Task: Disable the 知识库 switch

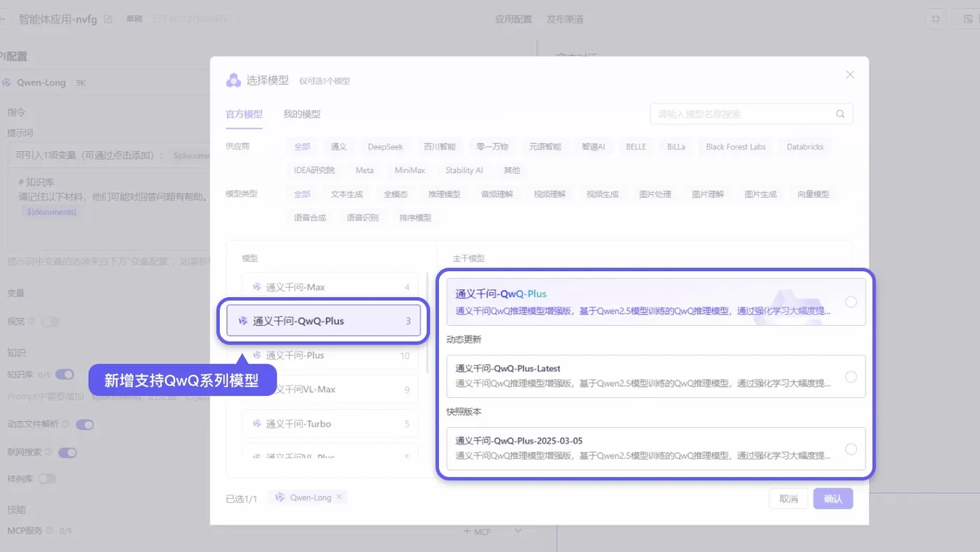Action: coord(64,375)
